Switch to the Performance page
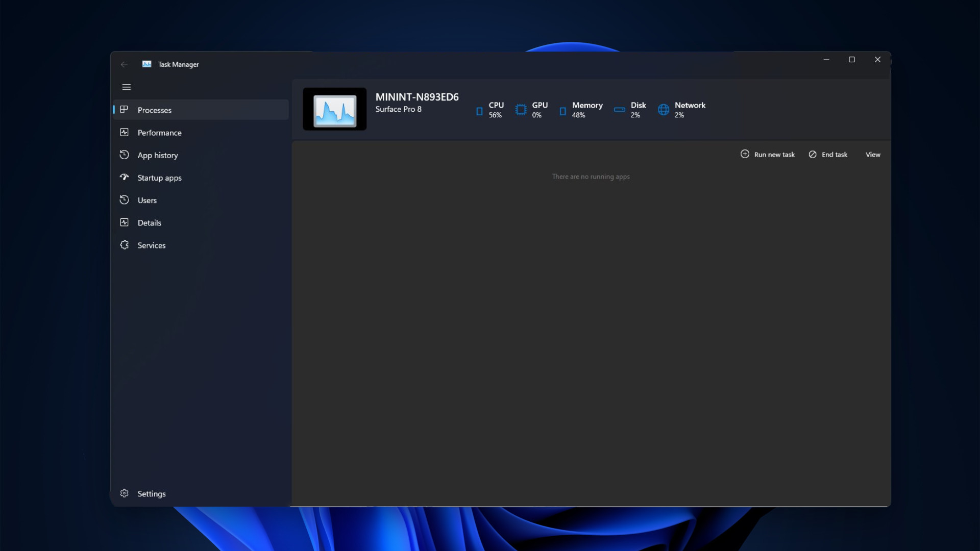Screen dimensions: 980x551 click(x=160, y=133)
